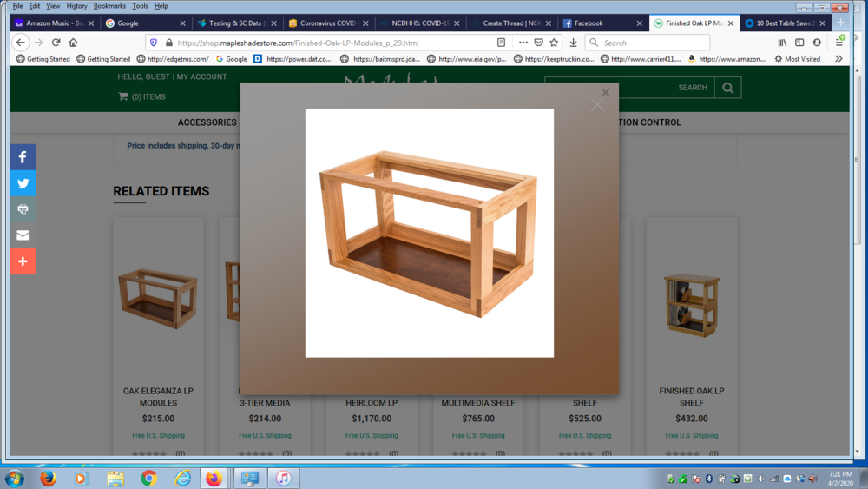Toggle reader view icon in address bar

(501, 43)
